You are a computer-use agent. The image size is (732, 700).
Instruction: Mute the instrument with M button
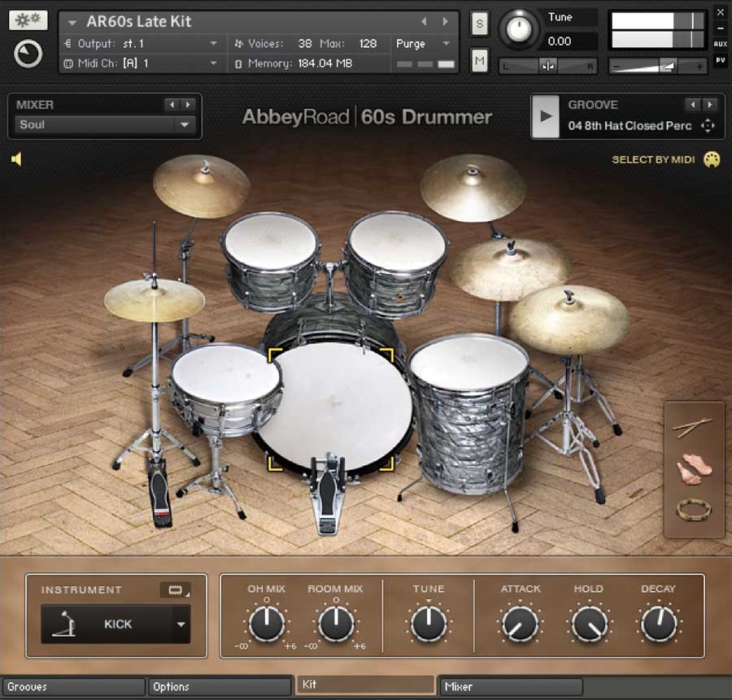pyautogui.click(x=479, y=61)
